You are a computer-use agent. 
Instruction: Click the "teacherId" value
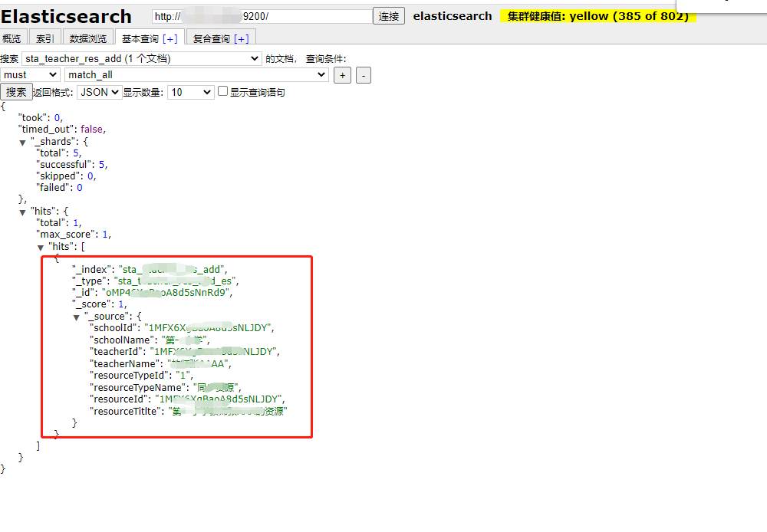[x=214, y=352]
